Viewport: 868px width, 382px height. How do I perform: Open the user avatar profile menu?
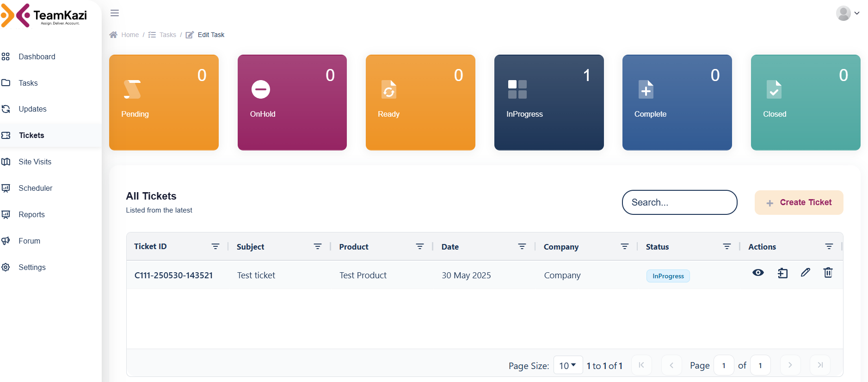848,13
